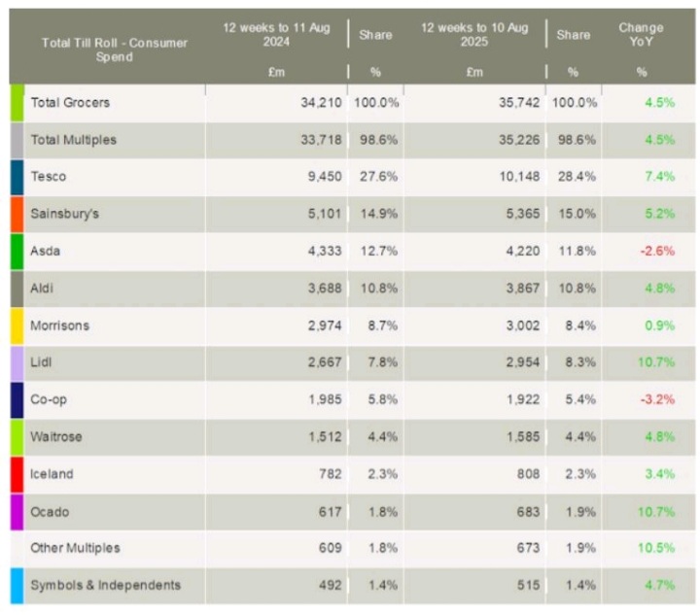
Task: Click the Ocado purple color swatch
Action: coord(17,511)
